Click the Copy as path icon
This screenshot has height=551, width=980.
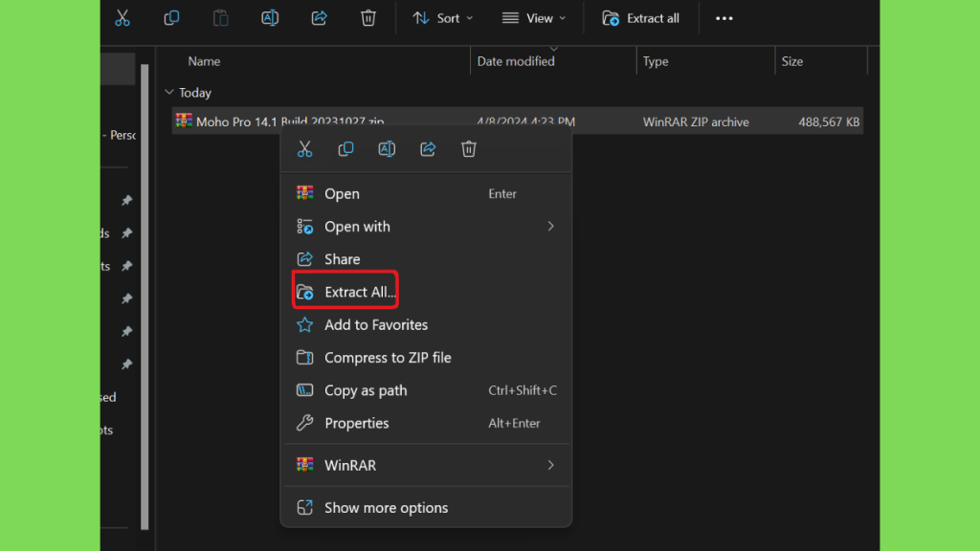[x=304, y=390]
